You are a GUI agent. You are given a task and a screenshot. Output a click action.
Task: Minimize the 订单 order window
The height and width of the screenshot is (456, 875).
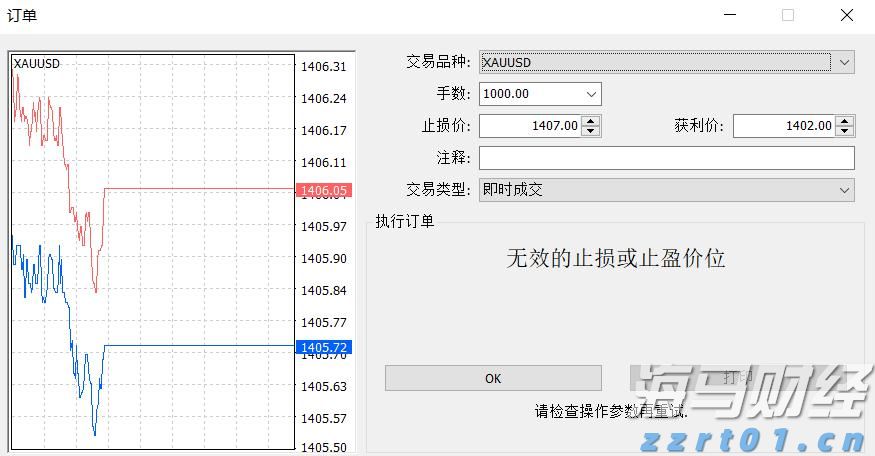pos(730,15)
